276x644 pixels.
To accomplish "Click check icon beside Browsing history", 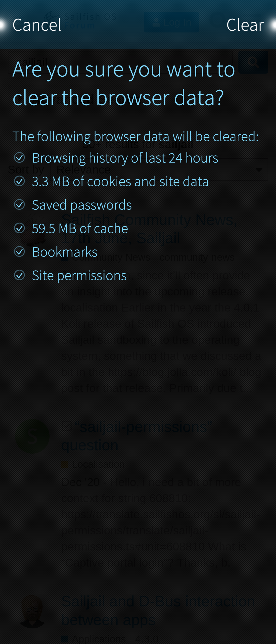I will pyautogui.click(x=19, y=158).
